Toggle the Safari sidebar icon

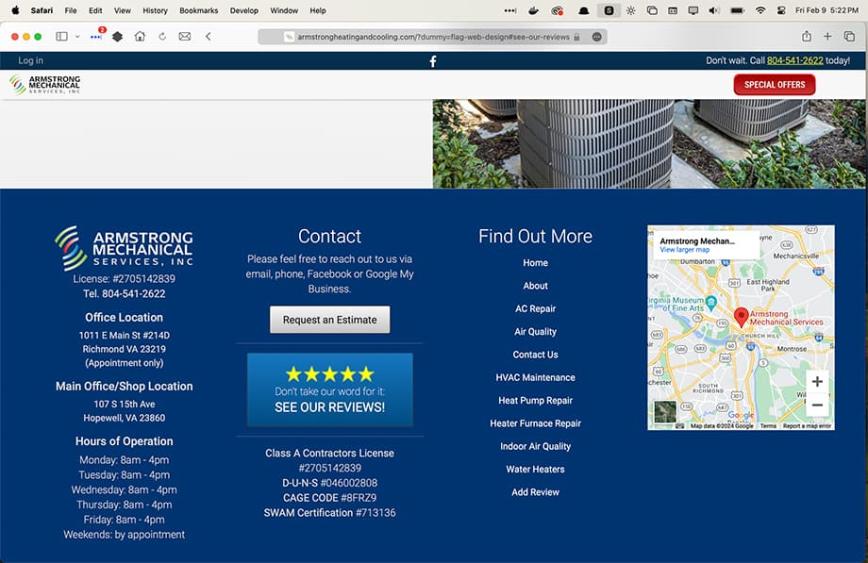pyautogui.click(x=61, y=37)
